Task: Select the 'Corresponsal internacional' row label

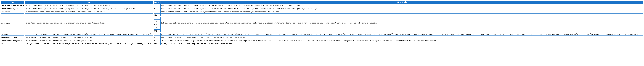Action: [12, 5]
